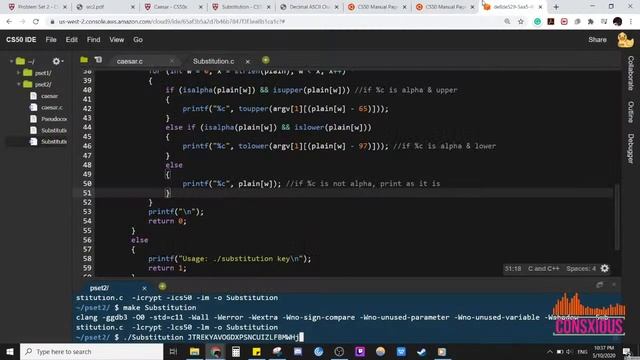Open the Edit menu

coord(71,40)
